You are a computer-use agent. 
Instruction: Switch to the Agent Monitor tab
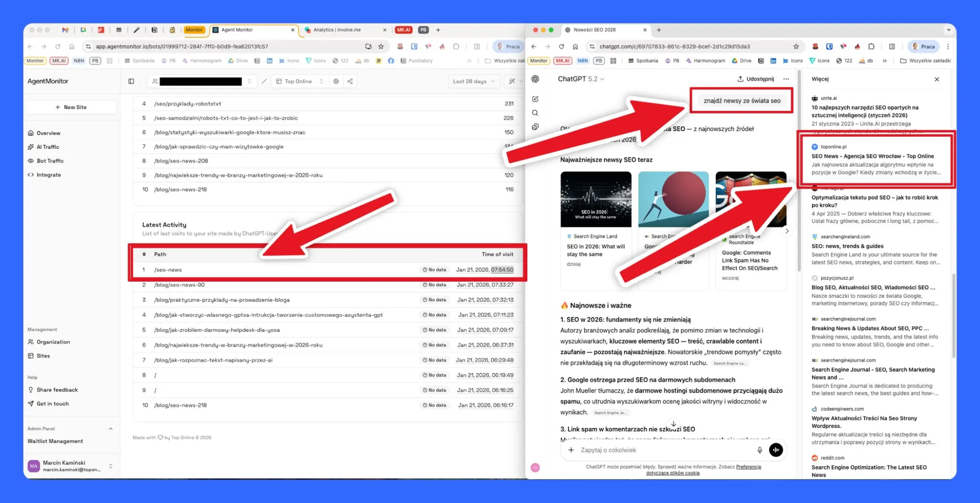[254, 30]
